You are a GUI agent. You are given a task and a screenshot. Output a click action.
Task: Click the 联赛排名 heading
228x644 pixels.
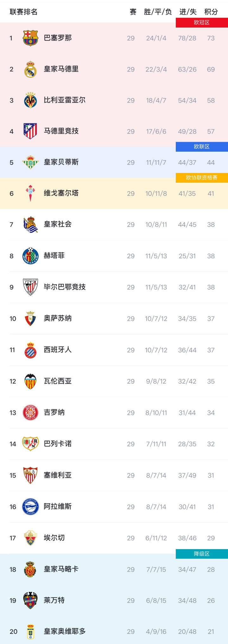point(23,12)
